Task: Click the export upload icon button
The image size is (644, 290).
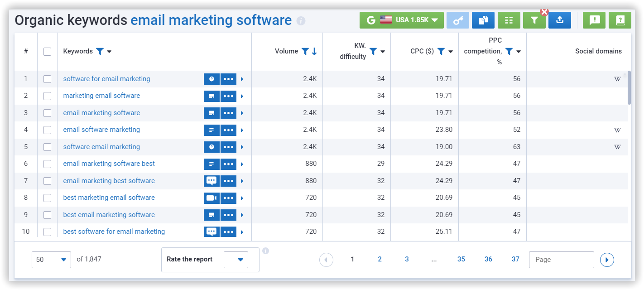Action: pyautogui.click(x=560, y=20)
